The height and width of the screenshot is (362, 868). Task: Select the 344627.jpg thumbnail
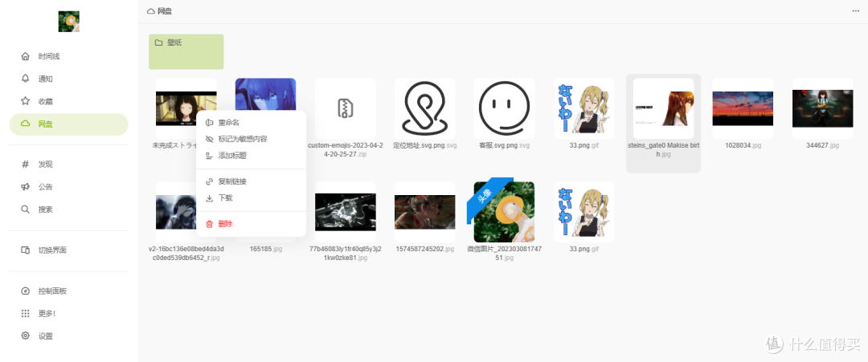823,108
